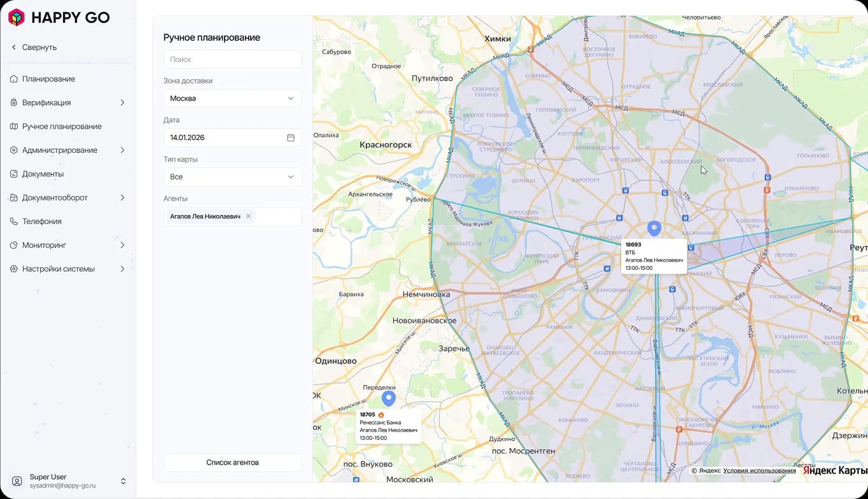Click the Документы sidebar icon
868x499 pixels.
pos(14,174)
